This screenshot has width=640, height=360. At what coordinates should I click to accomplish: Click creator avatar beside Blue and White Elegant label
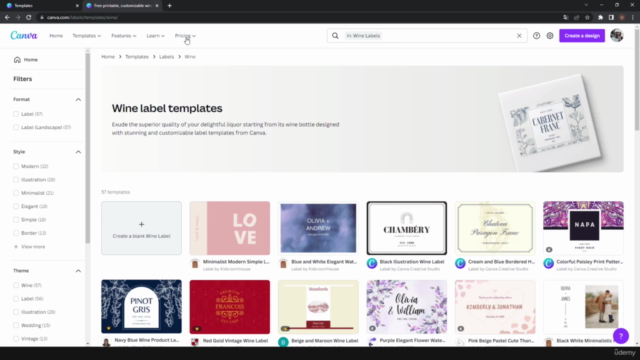click(283, 263)
